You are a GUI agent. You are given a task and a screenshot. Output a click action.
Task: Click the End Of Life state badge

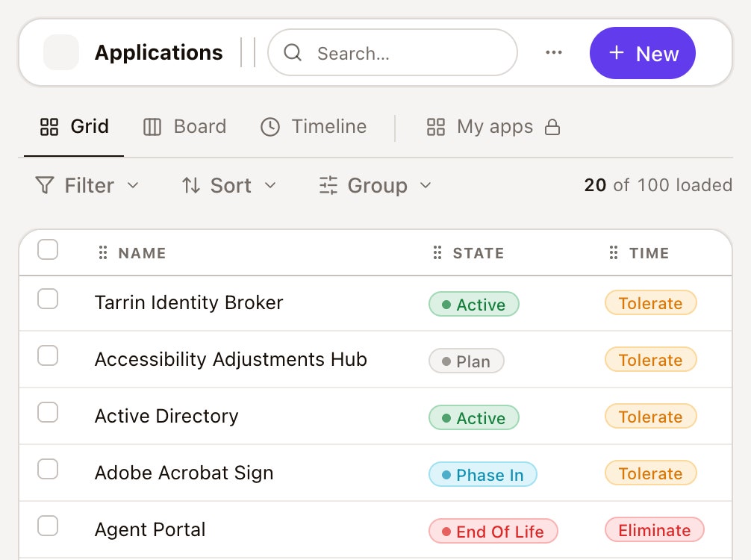click(x=493, y=531)
